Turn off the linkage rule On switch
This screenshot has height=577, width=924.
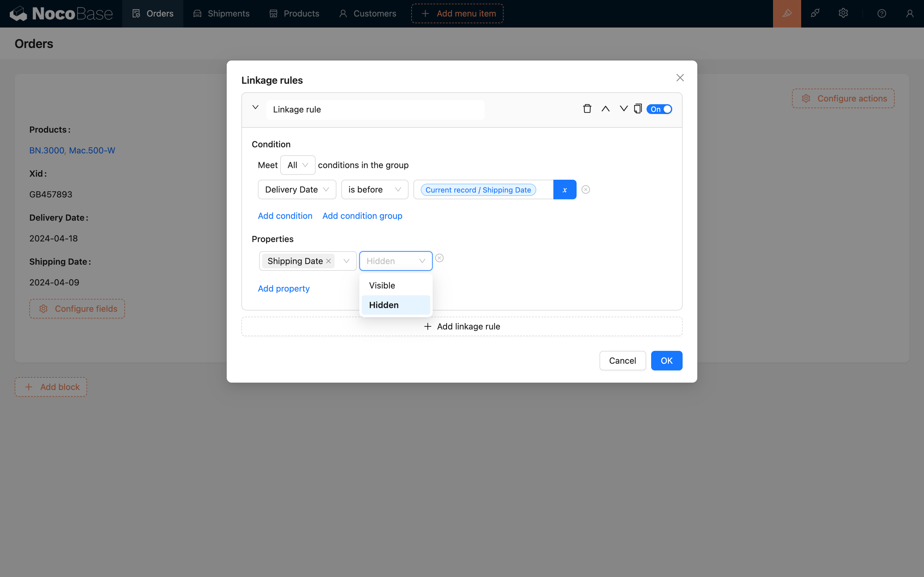[x=659, y=109]
